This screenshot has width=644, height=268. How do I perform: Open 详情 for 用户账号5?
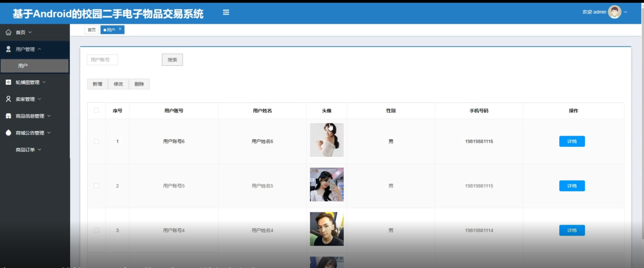572,186
